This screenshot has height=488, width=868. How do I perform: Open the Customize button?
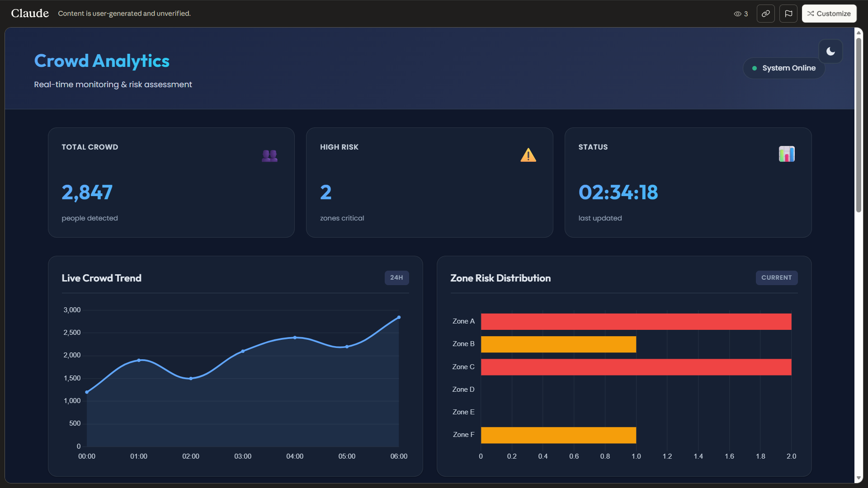click(x=829, y=14)
